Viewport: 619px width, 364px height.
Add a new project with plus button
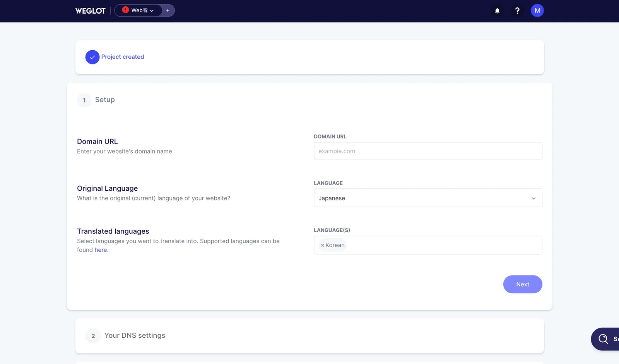(168, 10)
